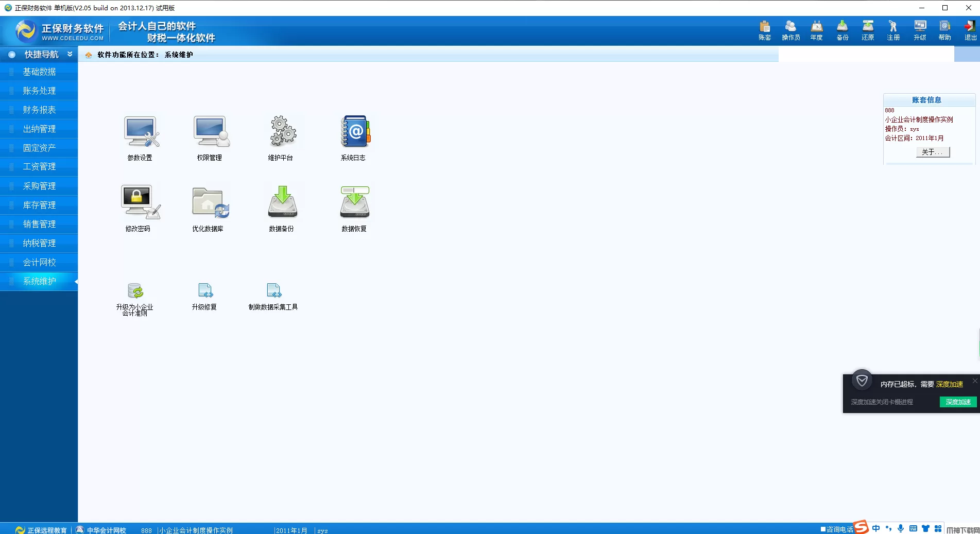This screenshot has height=534, width=980.
Task: Click 小企业会计制度操作实例 in 账套信息
Action: click(x=919, y=119)
